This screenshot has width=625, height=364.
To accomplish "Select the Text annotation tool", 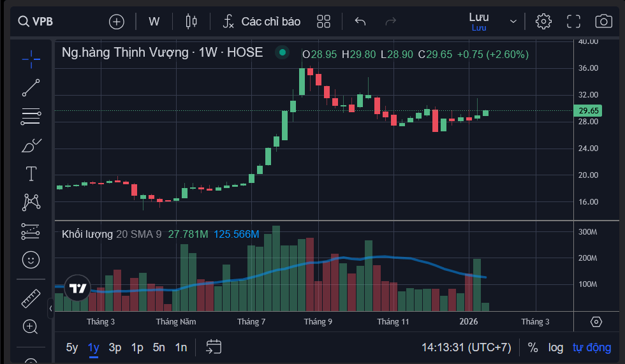I will click(x=31, y=173).
